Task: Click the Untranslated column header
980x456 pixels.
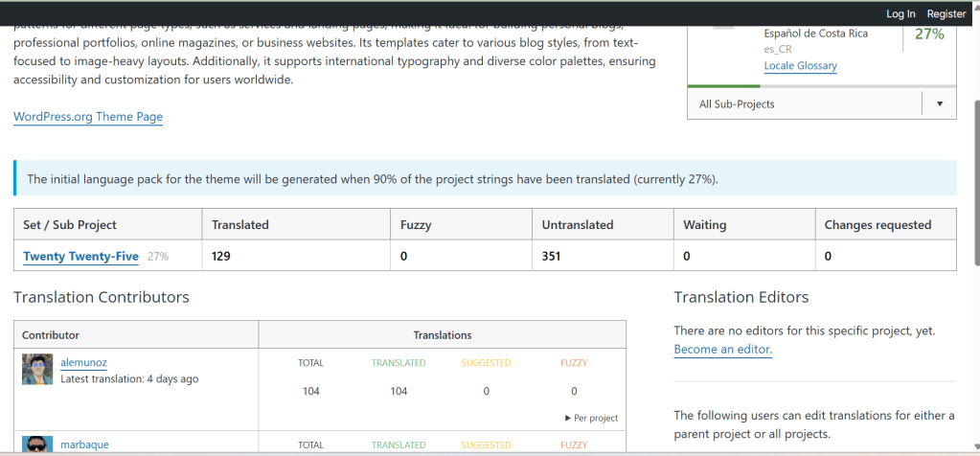Action: [x=604, y=224]
